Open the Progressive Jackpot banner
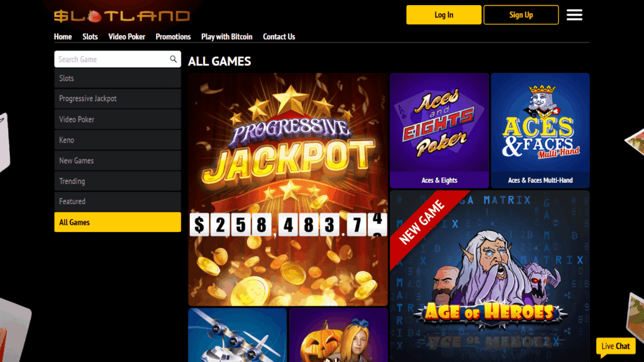Viewport: 644px width, 362px height. click(288, 189)
